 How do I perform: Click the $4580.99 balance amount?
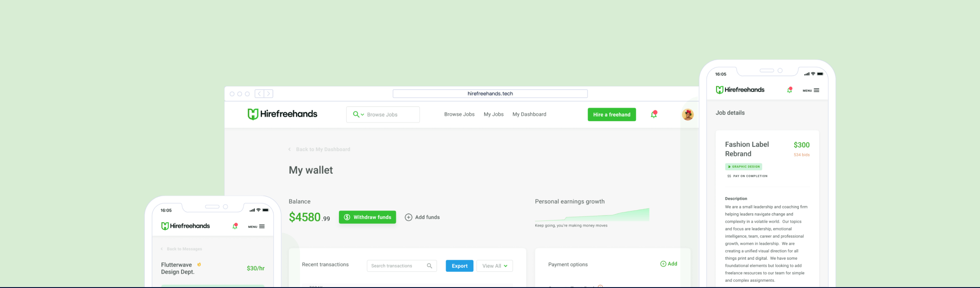tap(309, 217)
